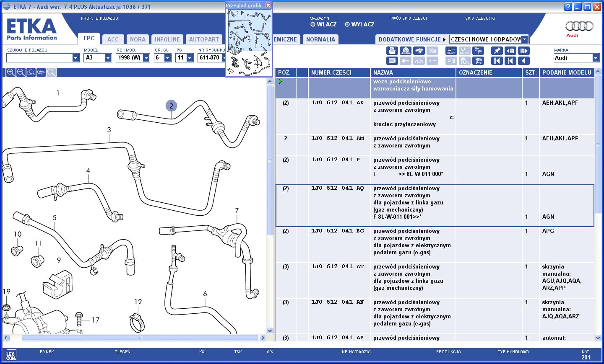
Task: Expand the Marka Audi dropdown
Action: [596, 58]
